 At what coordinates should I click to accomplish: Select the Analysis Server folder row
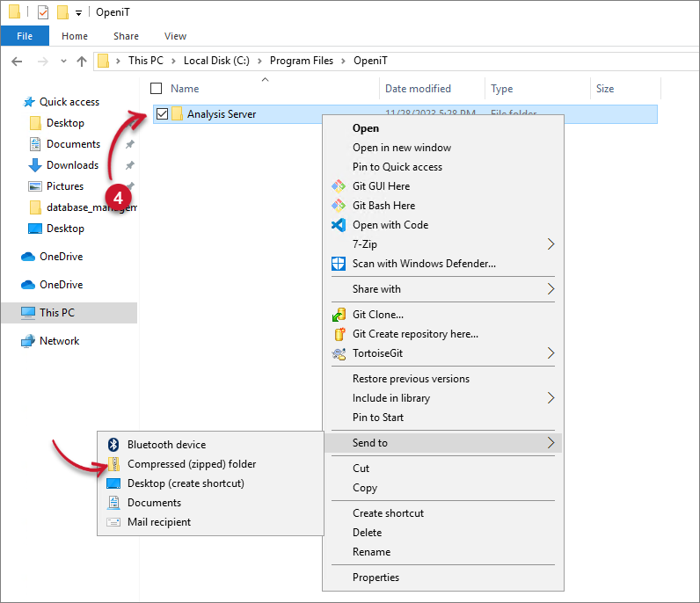pos(405,114)
